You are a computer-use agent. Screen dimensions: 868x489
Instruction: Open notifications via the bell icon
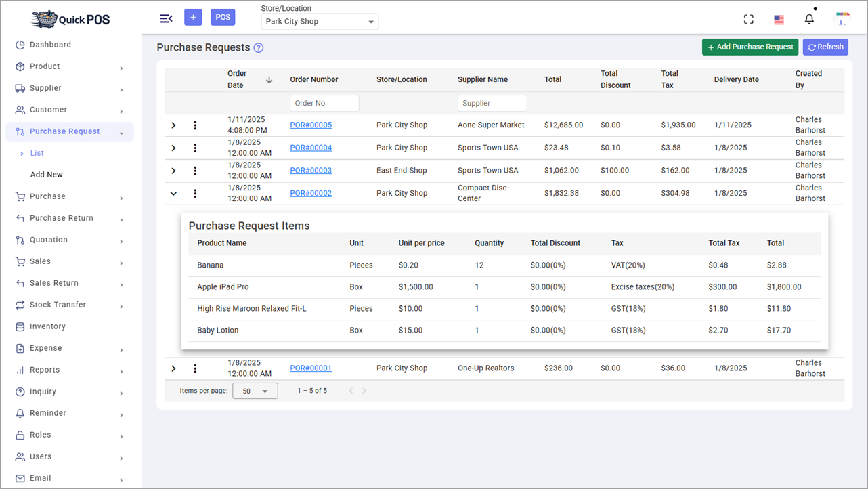pyautogui.click(x=809, y=18)
